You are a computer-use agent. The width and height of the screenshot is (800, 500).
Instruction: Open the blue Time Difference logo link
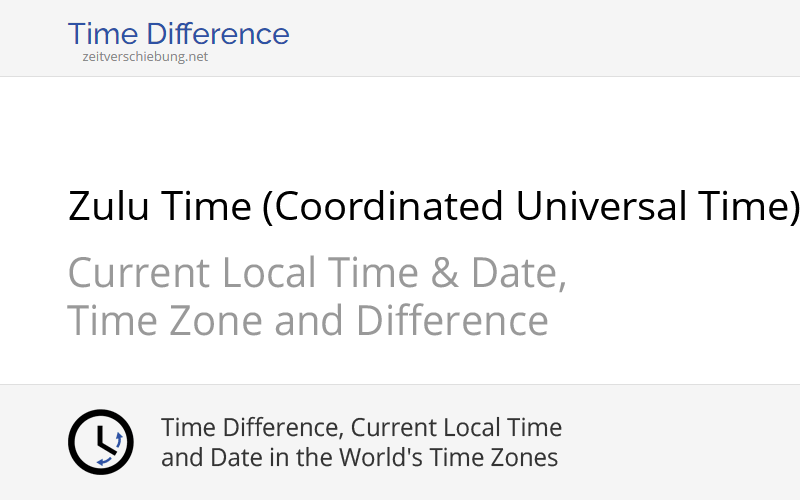click(178, 34)
